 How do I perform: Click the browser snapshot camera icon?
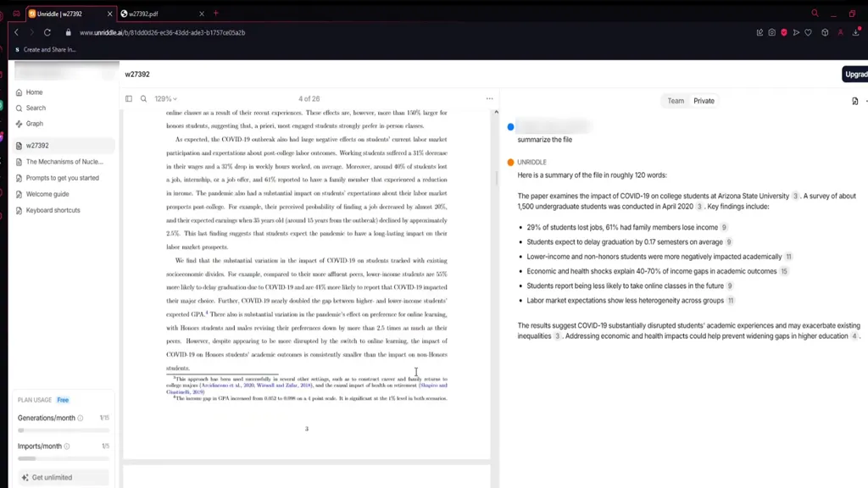(771, 33)
